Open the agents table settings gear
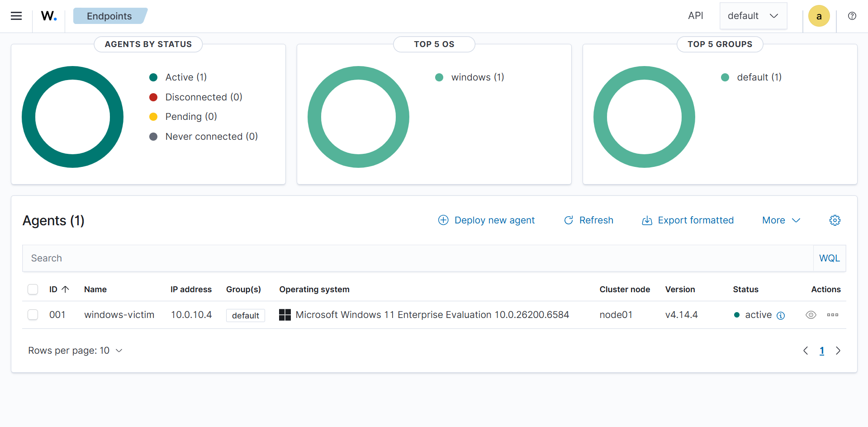Screen dimensions: 868x427 click(x=835, y=220)
